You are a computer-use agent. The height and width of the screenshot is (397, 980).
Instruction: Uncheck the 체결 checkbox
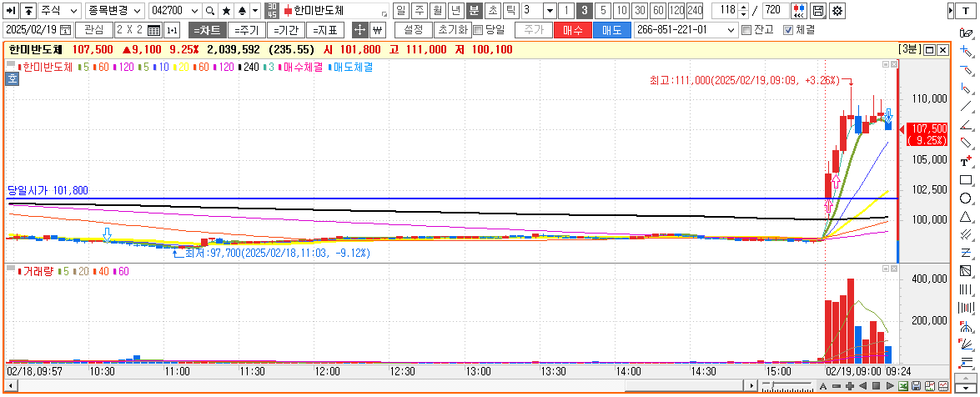tap(787, 30)
